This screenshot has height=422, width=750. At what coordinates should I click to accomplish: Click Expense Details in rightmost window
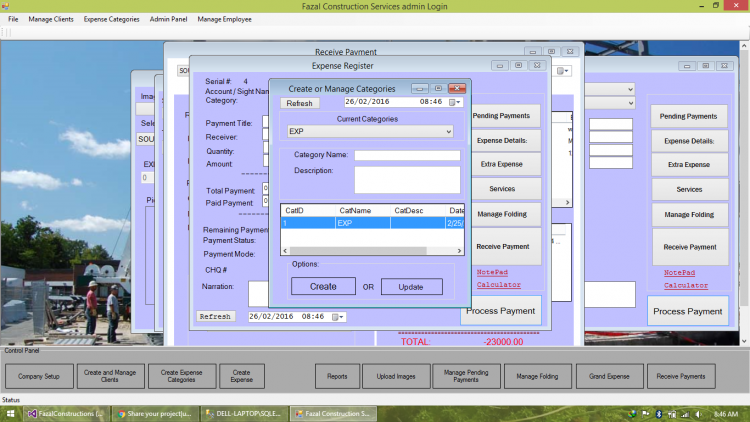click(689, 141)
